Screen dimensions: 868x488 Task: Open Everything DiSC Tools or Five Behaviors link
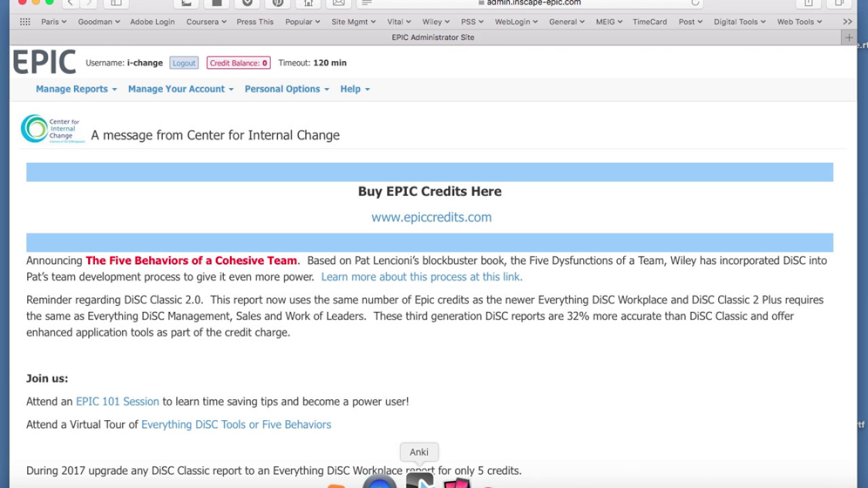tap(236, 424)
